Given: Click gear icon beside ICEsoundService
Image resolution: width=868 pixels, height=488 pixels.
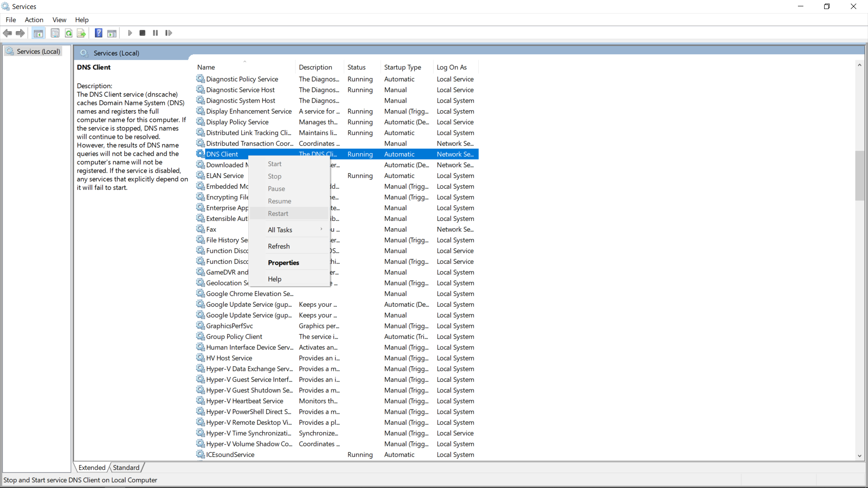Looking at the screenshot, I should tap(200, 455).
